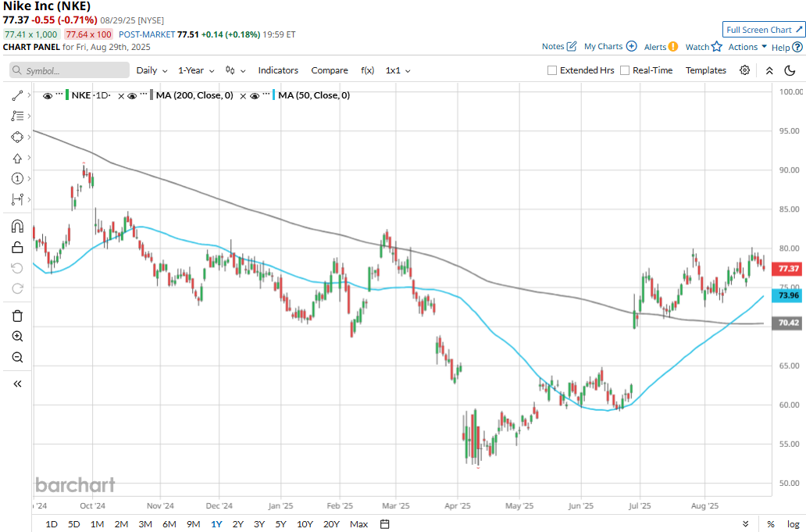Select the 3M time range
806x532 pixels.
click(x=145, y=524)
